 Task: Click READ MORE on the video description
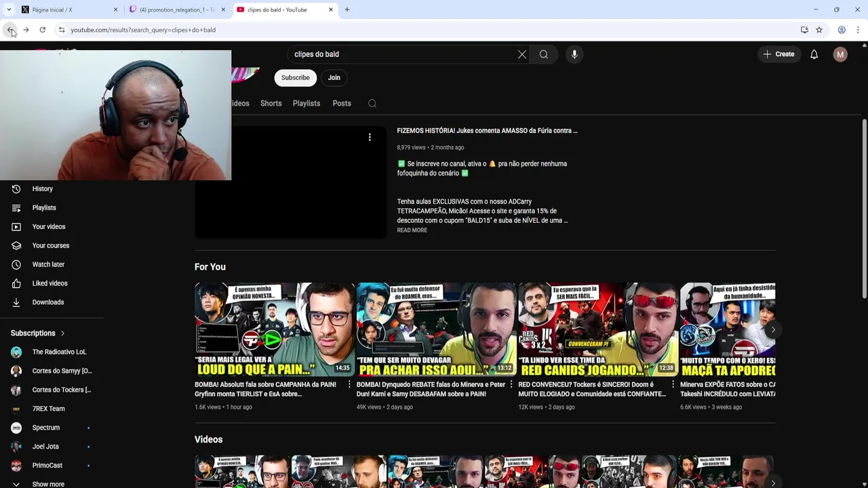pyautogui.click(x=412, y=230)
